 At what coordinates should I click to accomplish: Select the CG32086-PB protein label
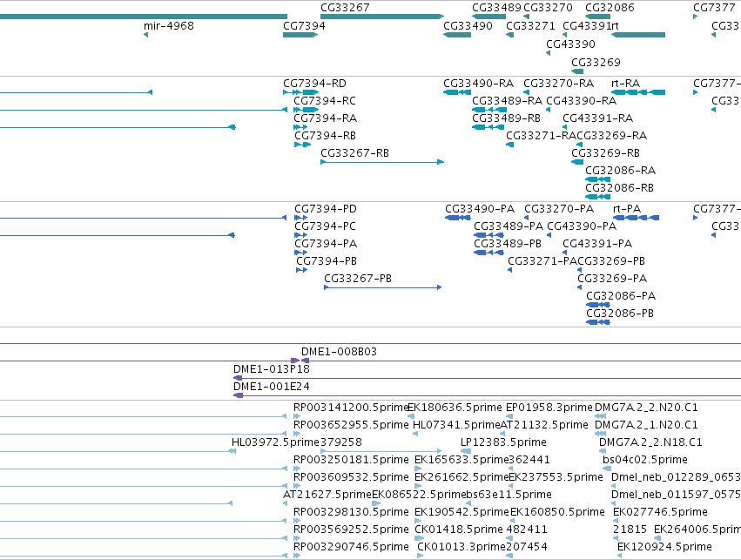coord(620,314)
